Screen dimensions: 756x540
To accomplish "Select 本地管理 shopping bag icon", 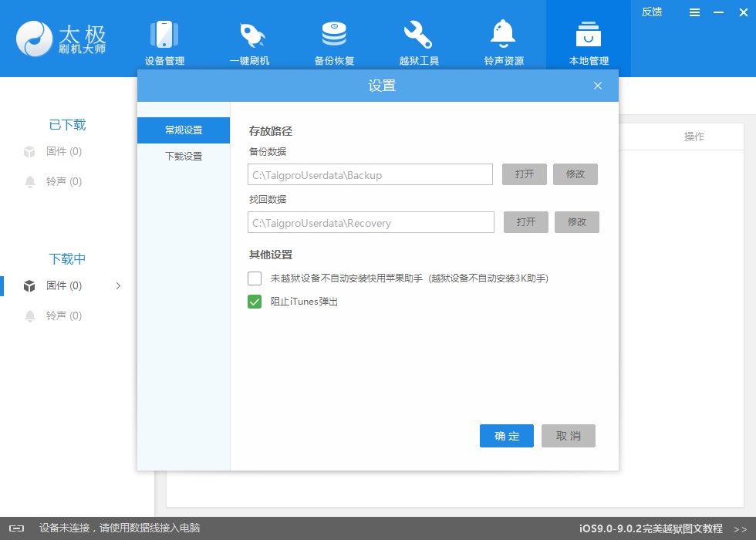I will [x=588, y=34].
